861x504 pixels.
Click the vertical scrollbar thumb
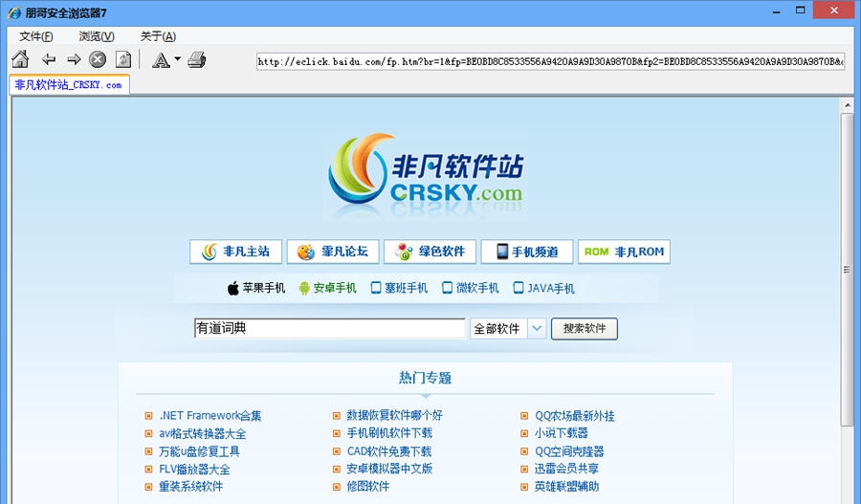pos(848,269)
